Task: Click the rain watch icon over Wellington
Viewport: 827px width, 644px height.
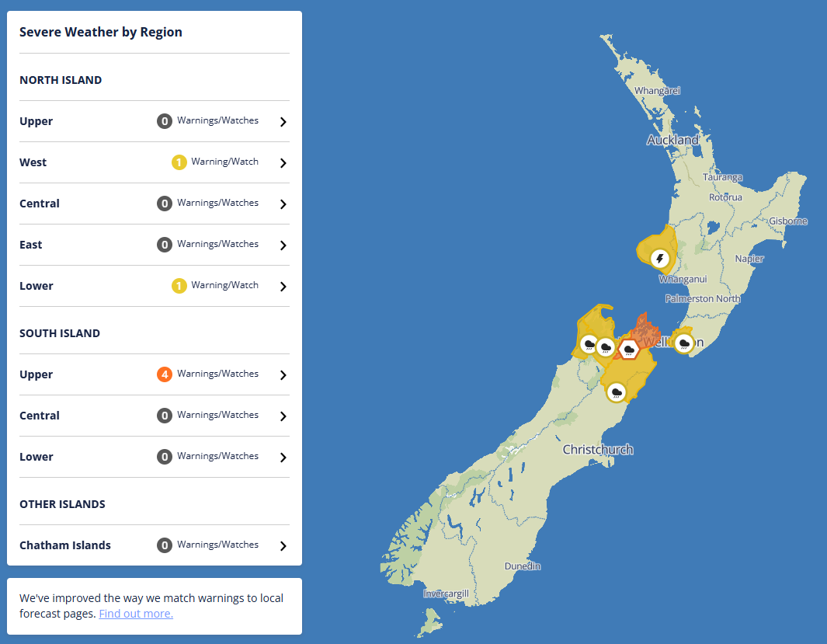Action: 683,343
